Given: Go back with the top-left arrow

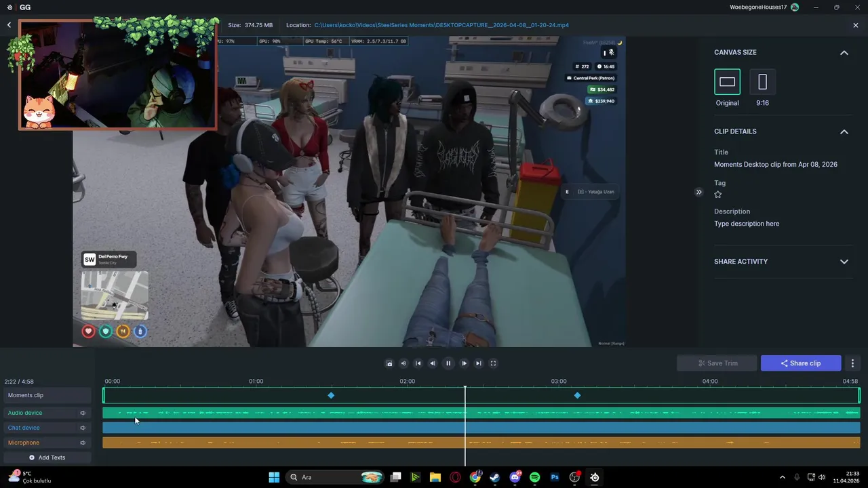Looking at the screenshot, I should [9, 25].
